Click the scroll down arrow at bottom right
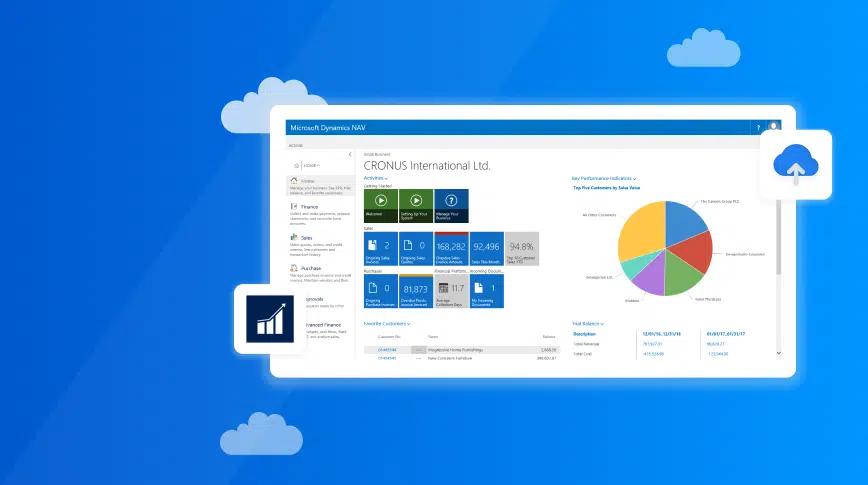 coord(778,353)
